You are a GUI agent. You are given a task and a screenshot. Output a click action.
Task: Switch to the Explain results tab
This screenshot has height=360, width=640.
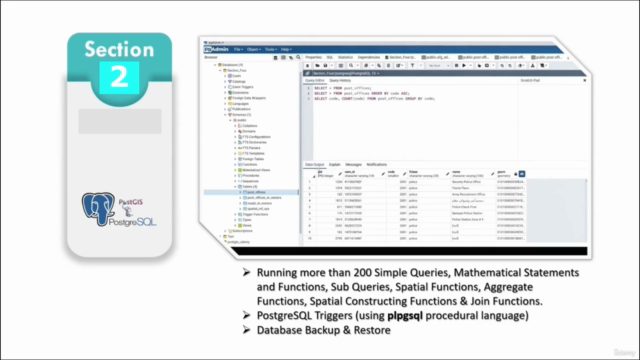(335, 165)
